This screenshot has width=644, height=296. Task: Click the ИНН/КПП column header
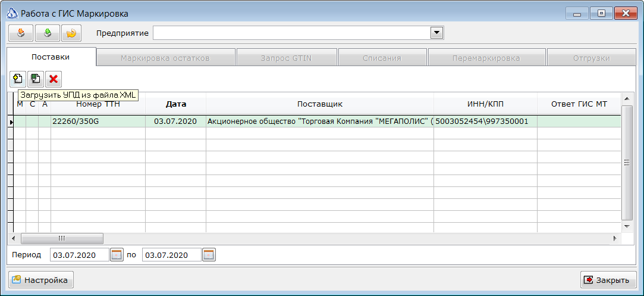click(x=485, y=104)
